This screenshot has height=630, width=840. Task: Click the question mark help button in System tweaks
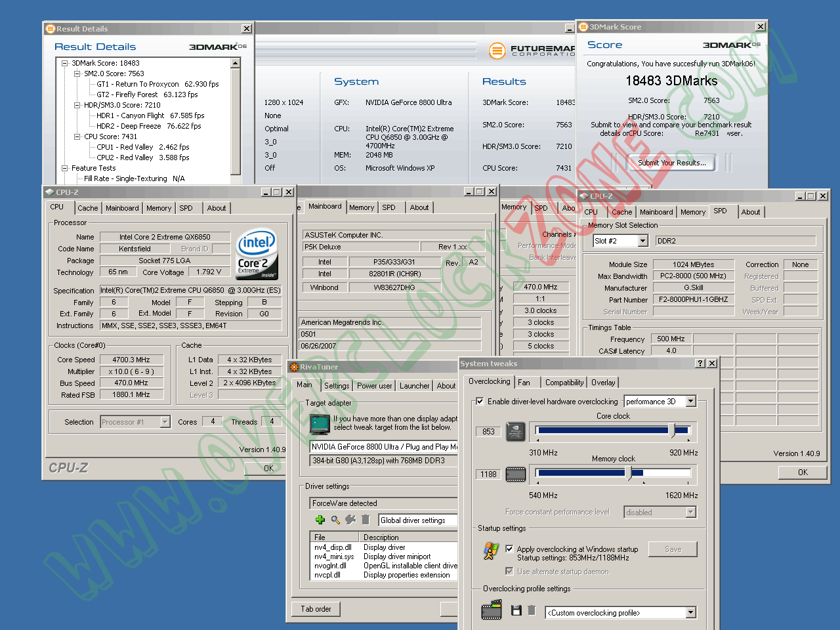tap(700, 363)
